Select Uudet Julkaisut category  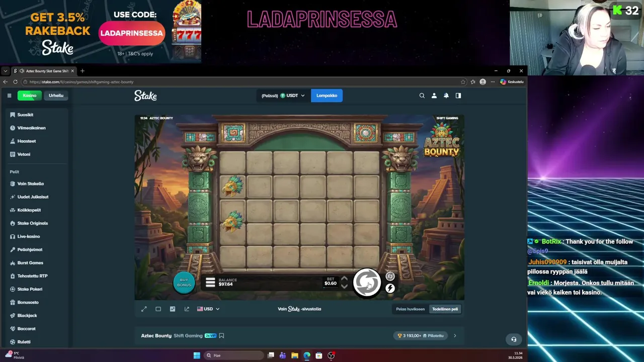[x=38, y=197]
